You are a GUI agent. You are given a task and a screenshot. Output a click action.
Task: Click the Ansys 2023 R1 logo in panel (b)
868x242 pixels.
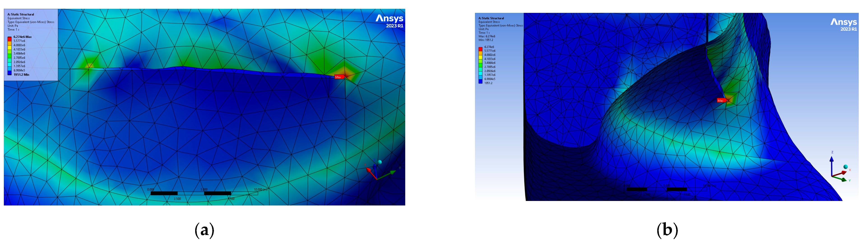point(843,25)
